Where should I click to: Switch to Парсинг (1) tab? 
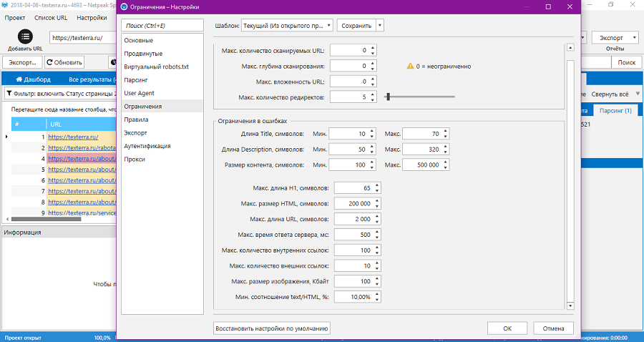pos(615,111)
